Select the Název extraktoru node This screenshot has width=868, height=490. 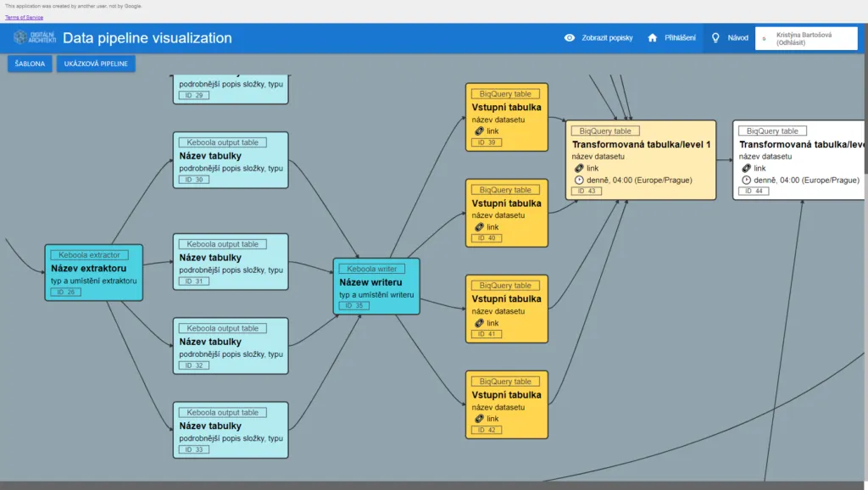click(x=93, y=273)
